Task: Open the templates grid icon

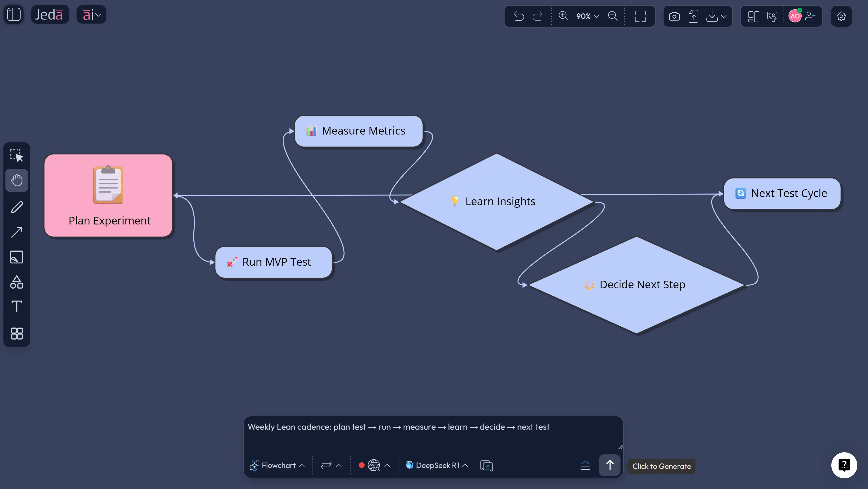Action: coord(17,334)
